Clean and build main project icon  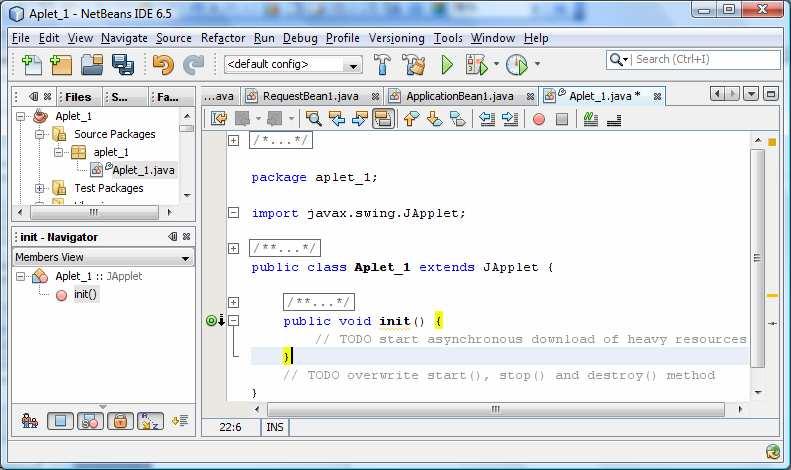(414, 65)
